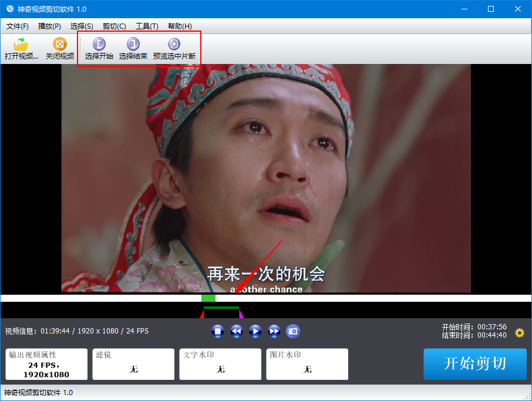Stop video playback
The height and width of the screenshot is (401, 532).
click(x=217, y=331)
